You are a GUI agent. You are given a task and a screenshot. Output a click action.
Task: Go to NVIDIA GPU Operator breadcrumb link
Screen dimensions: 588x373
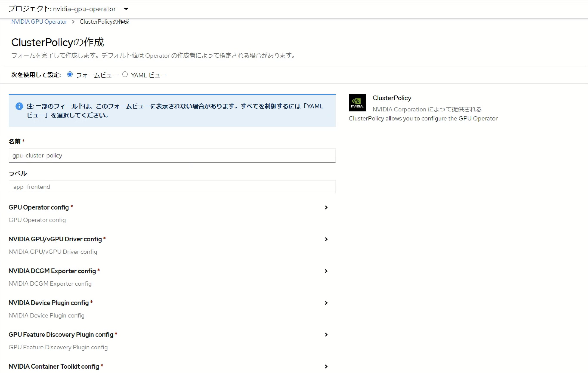coord(39,22)
